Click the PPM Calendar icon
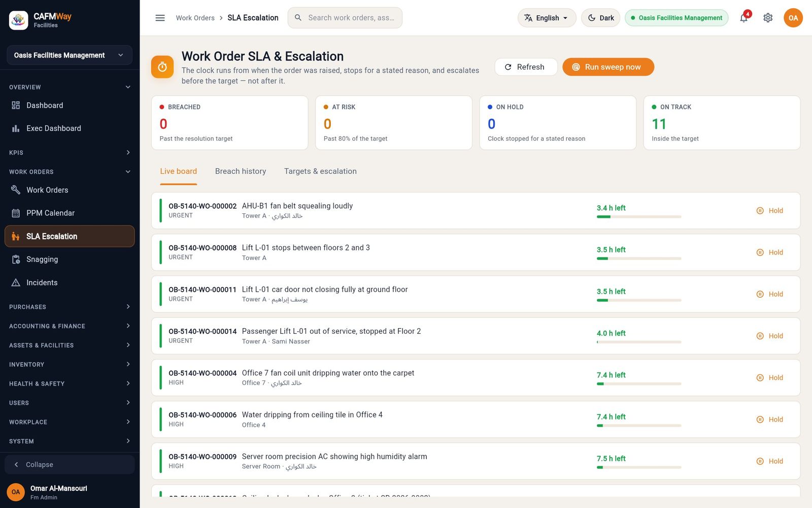Image resolution: width=812 pixels, height=508 pixels. click(16, 213)
